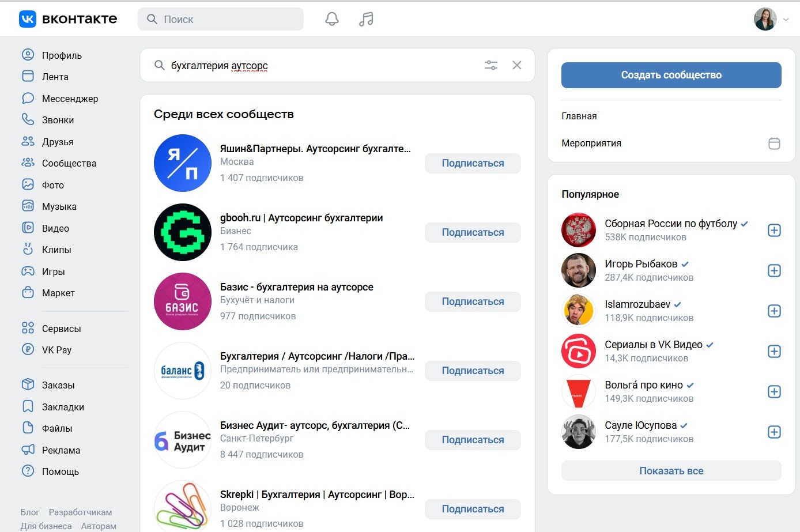Open the Звонки phone icon
The image size is (800, 532).
[28, 119]
